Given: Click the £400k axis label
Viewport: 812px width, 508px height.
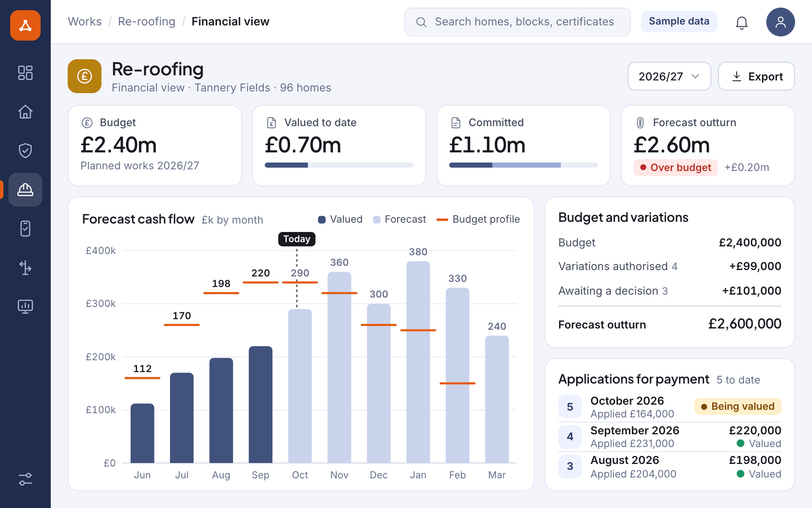Looking at the screenshot, I should pyautogui.click(x=101, y=251).
